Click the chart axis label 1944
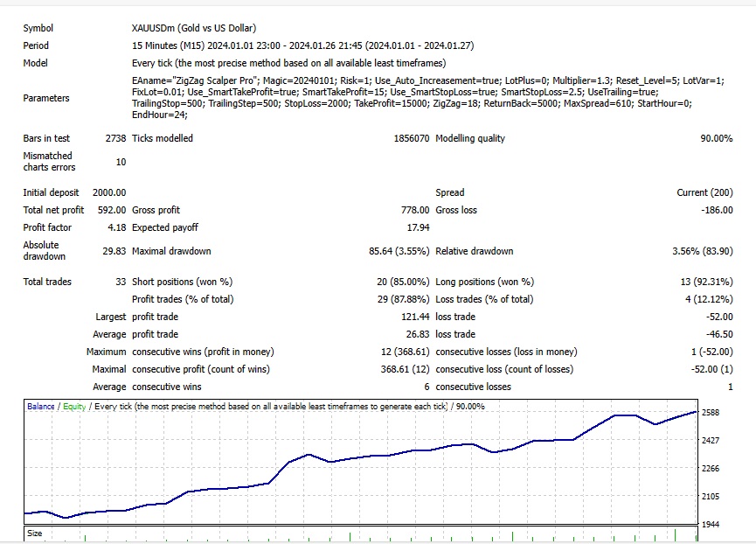 711,525
